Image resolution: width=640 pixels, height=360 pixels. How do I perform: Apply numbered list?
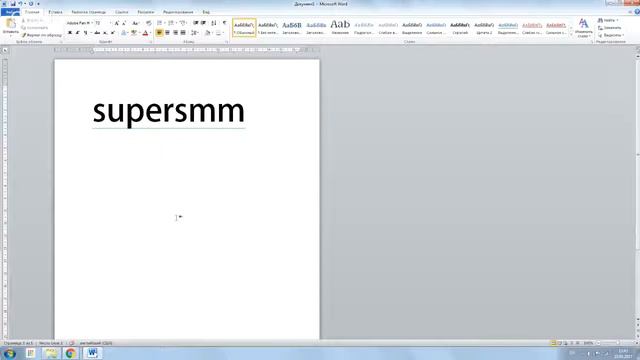[x=171, y=23]
